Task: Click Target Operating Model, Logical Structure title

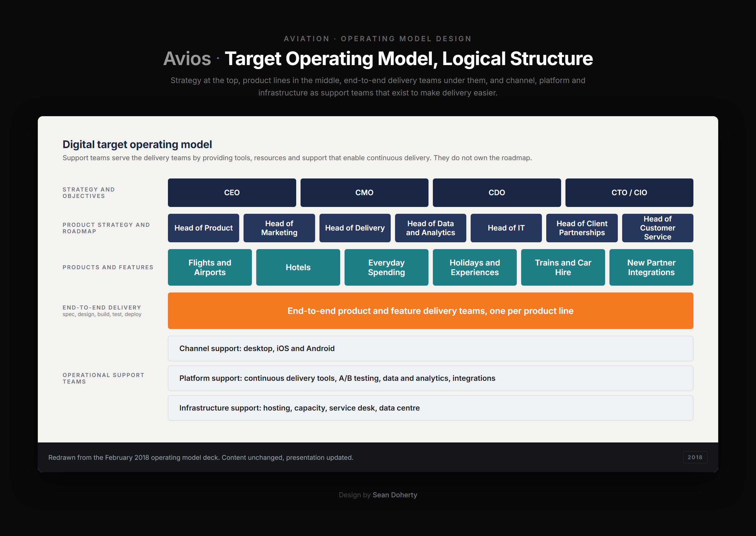Action: pos(409,59)
